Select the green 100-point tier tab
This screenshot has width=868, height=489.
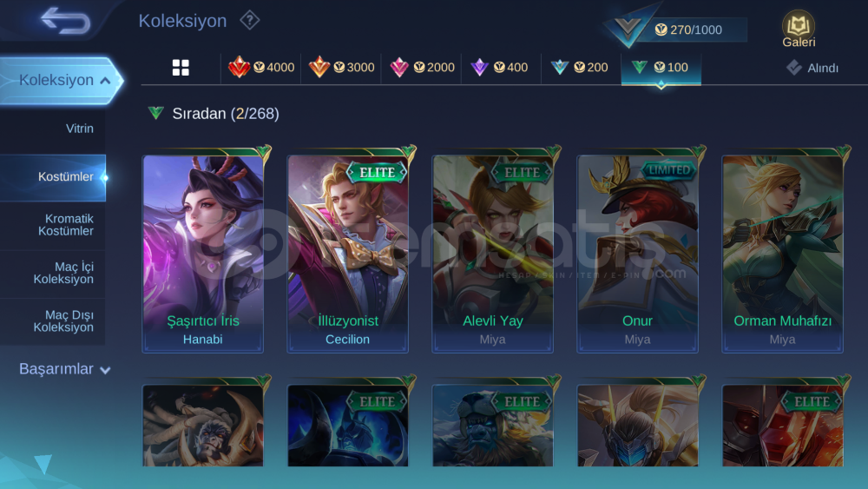click(661, 69)
